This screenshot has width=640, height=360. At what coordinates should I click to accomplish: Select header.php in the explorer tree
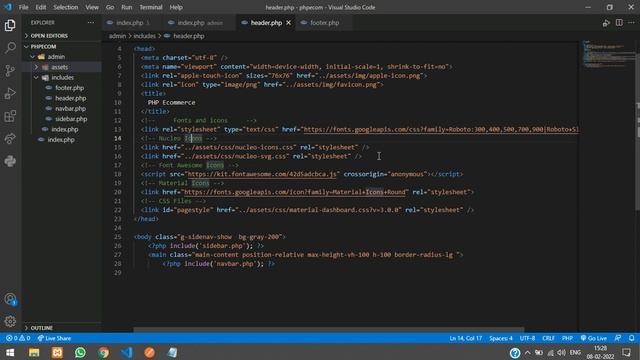70,98
